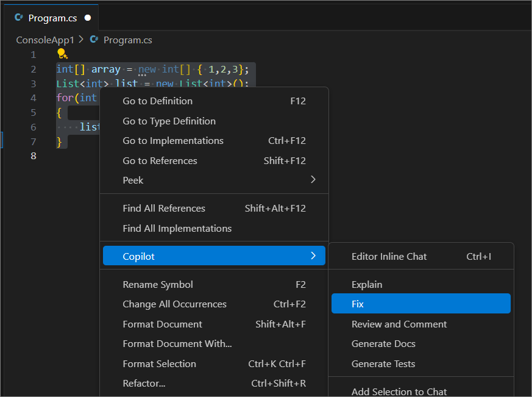Choose Format Document

click(214, 324)
